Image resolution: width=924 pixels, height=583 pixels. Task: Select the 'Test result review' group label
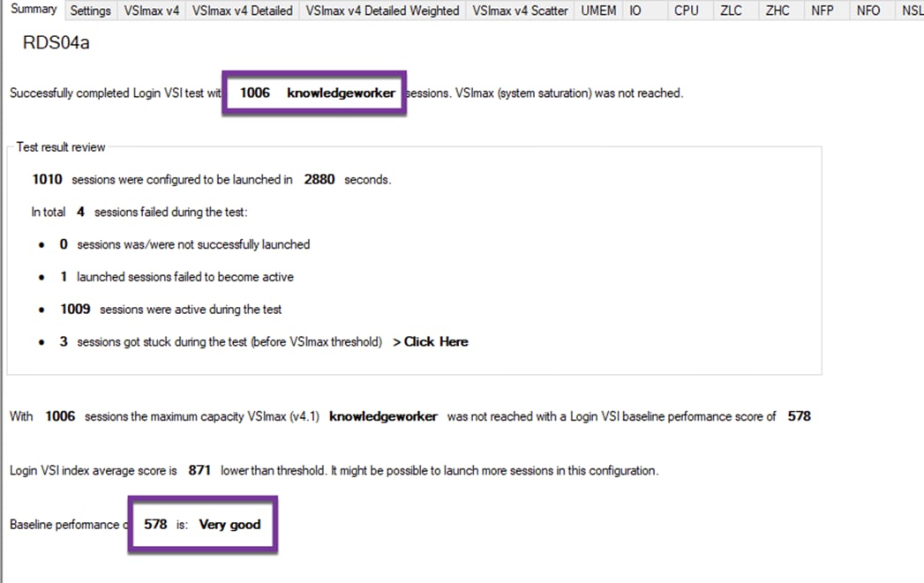click(61, 147)
